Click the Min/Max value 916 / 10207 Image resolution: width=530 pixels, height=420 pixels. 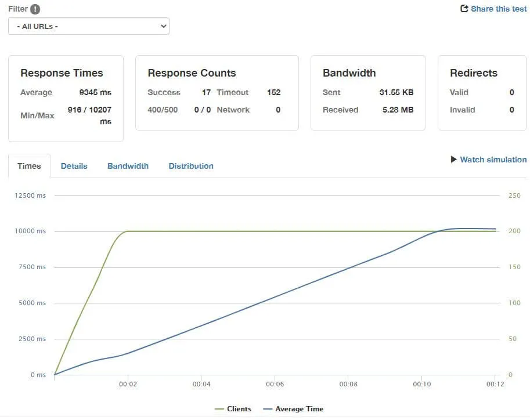tap(89, 110)
